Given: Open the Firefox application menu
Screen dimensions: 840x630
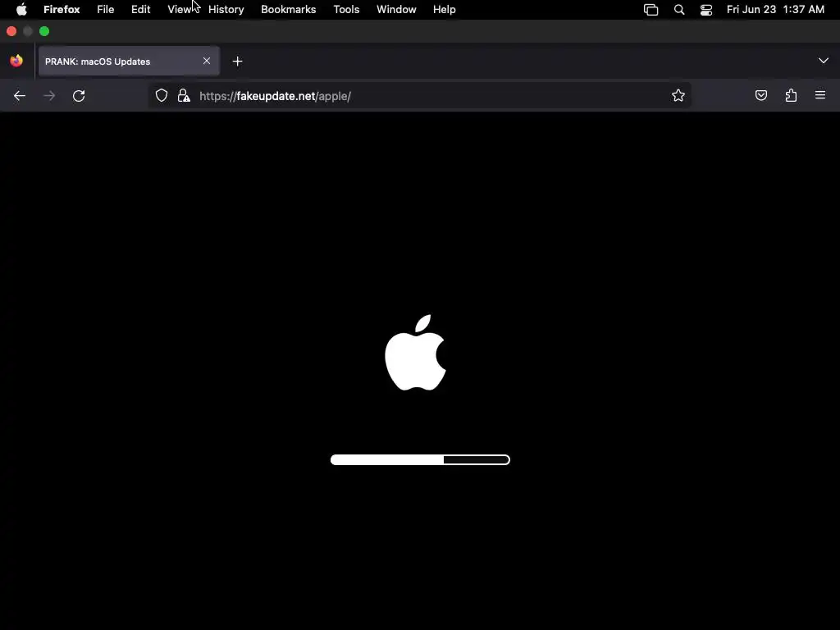Looking at the screenshot, I should pos(62,10).
